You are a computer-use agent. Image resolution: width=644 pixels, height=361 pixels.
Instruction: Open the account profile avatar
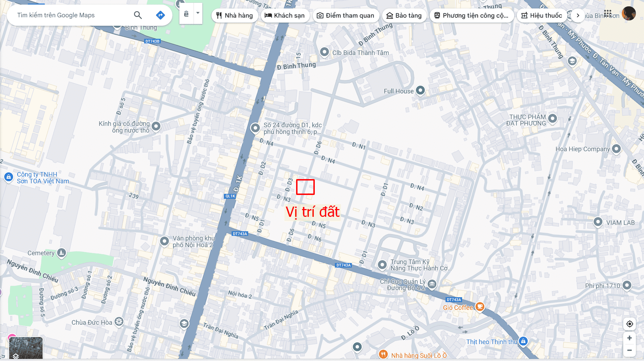(628, 14)
